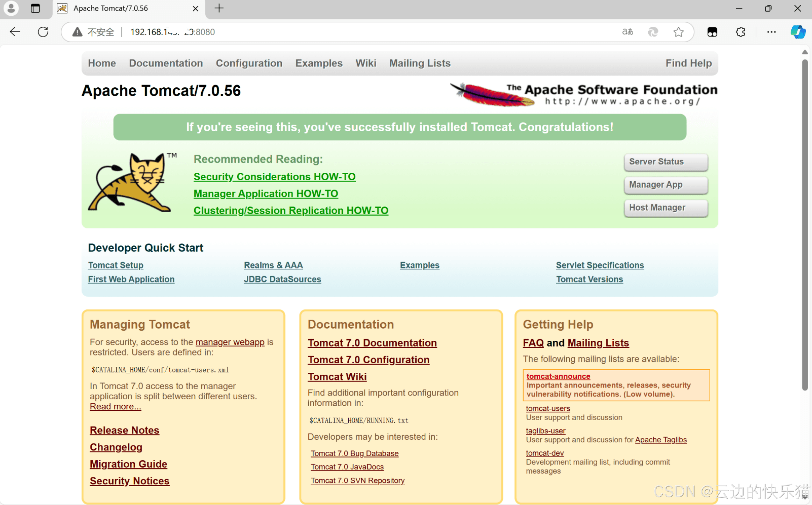Click the Server Status button
Image resolution: width=812 pixels, height=505 pixels.
tap(666, 162)
